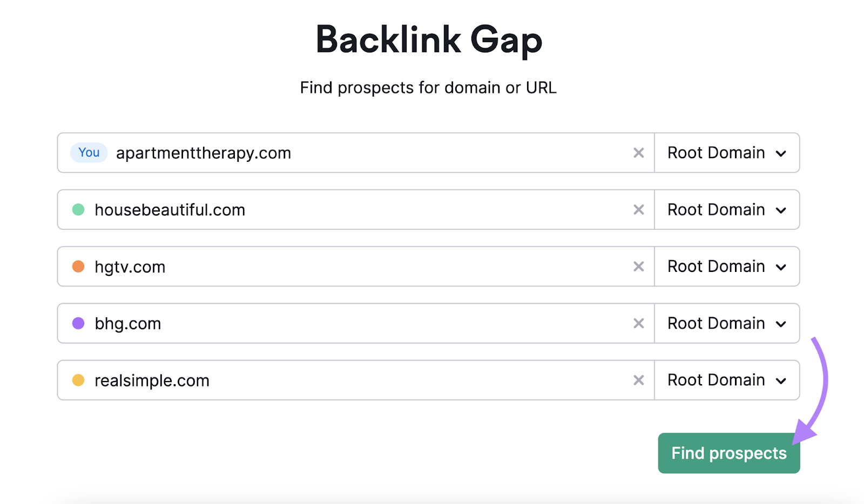864x504 pixels.
Task: Remove housebeautiful.com using the X icon
Action: coord(639,210)
